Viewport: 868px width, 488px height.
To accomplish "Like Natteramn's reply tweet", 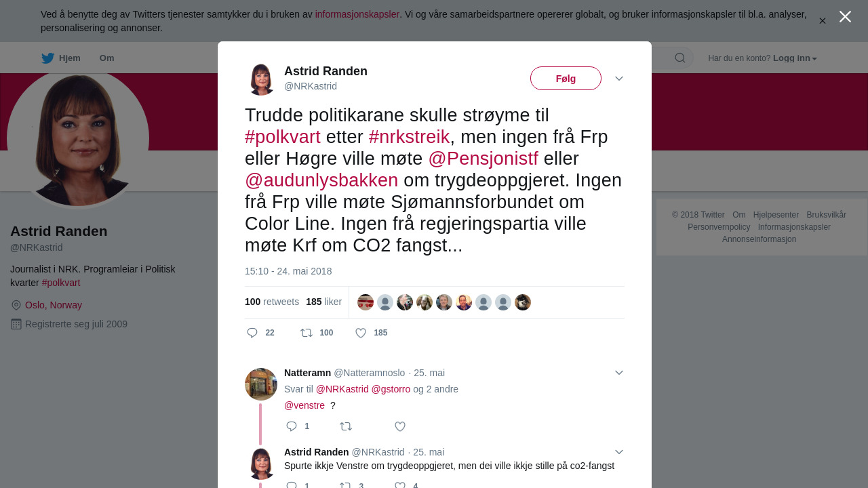I will [400, 426].
